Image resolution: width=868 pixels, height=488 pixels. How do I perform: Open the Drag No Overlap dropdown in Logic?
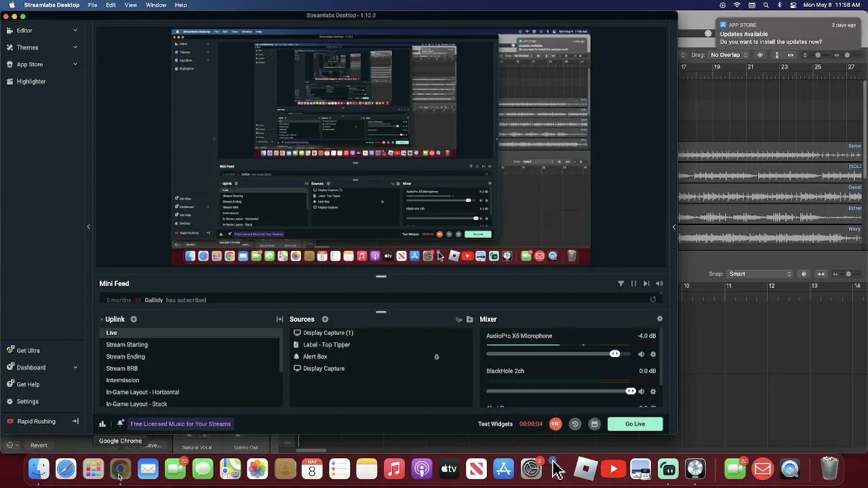(x=729, y=55)
